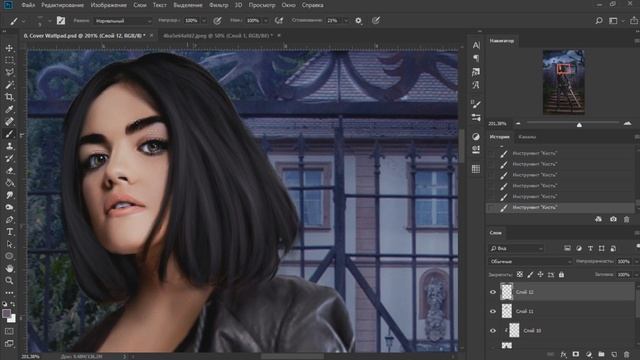This screenshot has width=640, height=360.
Task: Select the Brush tool in left toolbar
Action: click(x=9, y=134)
